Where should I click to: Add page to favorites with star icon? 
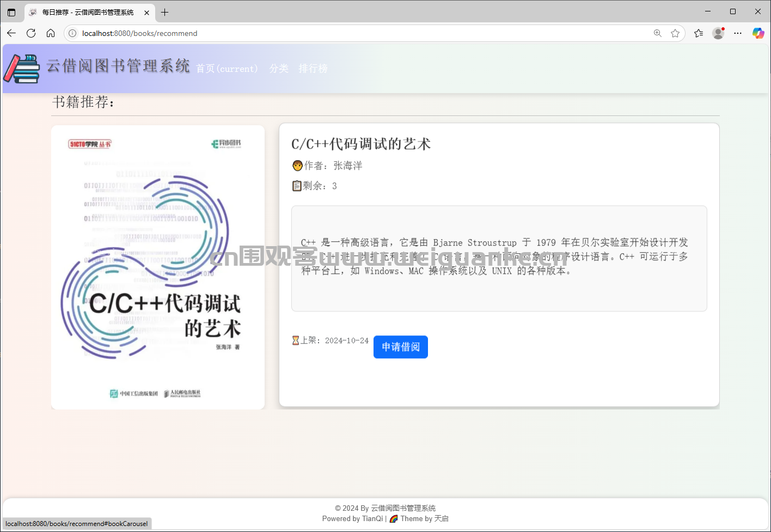pyautogui.click(x=675, y=33)
